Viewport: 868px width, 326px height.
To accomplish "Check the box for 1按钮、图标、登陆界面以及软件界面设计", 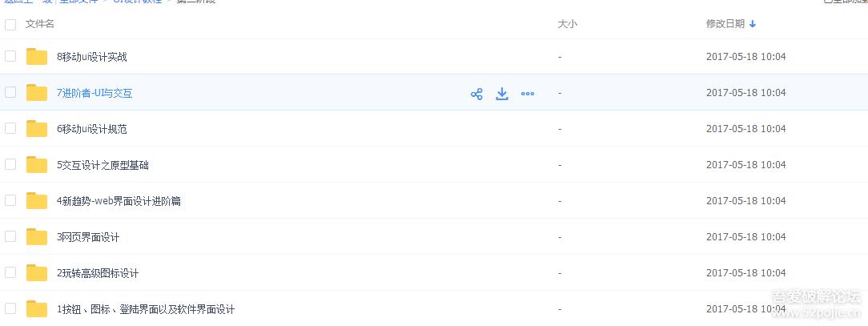I will pyautogui.click(x=10, y=308).
